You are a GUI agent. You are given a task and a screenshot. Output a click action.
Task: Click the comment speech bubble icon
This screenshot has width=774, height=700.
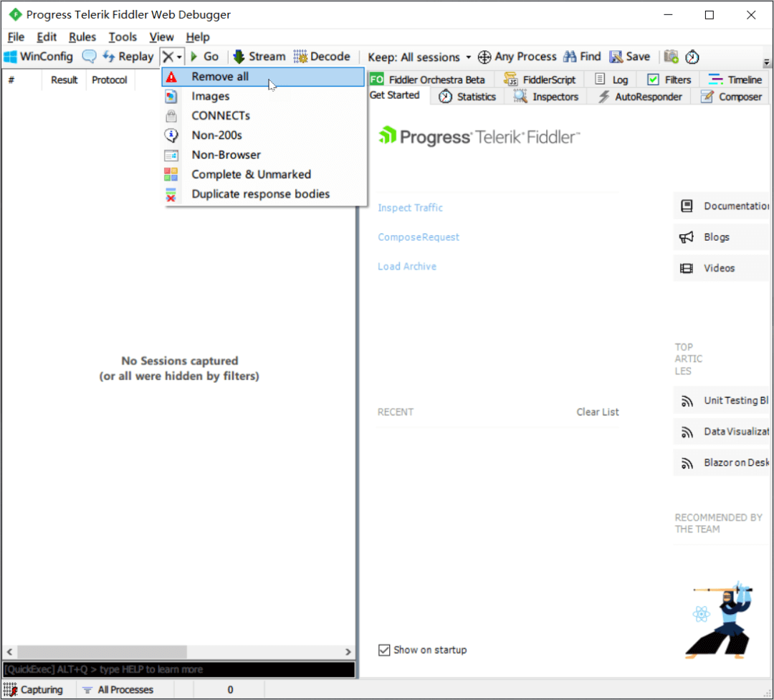tap(89, 57)
